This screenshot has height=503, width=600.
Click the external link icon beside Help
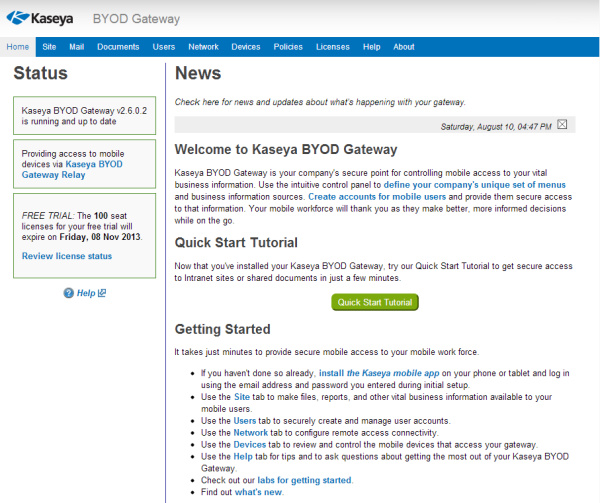[x=102, y=293]
